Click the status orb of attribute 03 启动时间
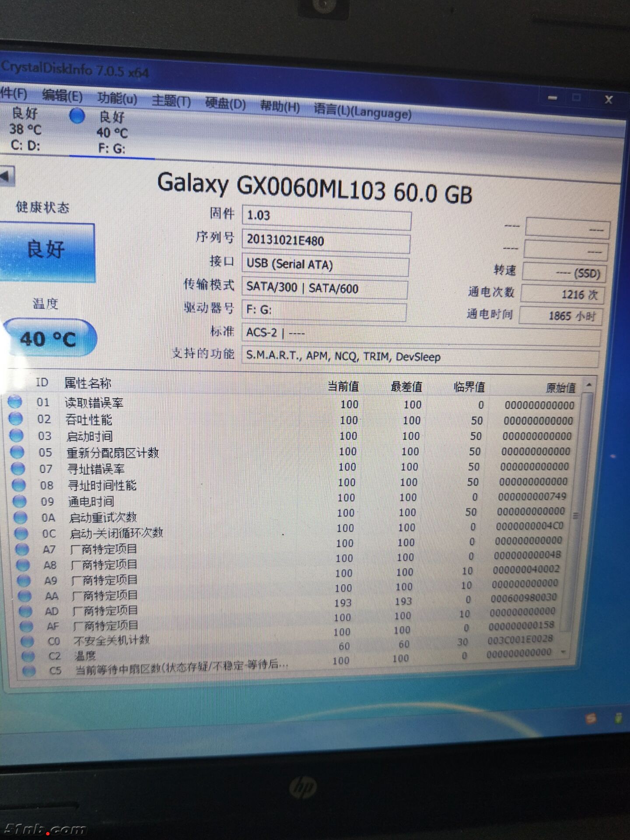The height and width of the screenshot is (840, 630). coord(17,435)
